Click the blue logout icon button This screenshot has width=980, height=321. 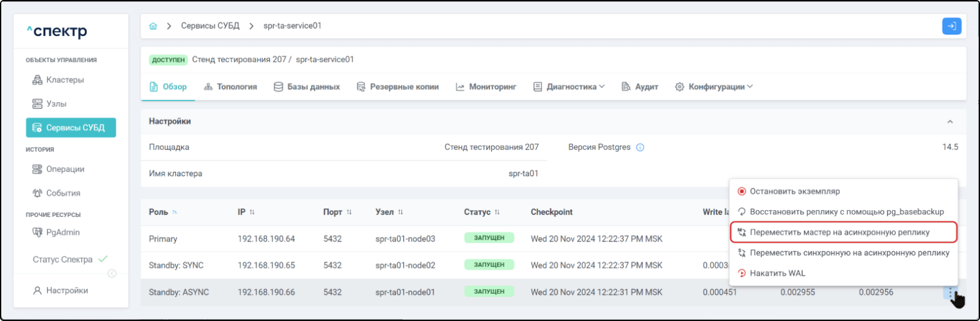(951, 26)
